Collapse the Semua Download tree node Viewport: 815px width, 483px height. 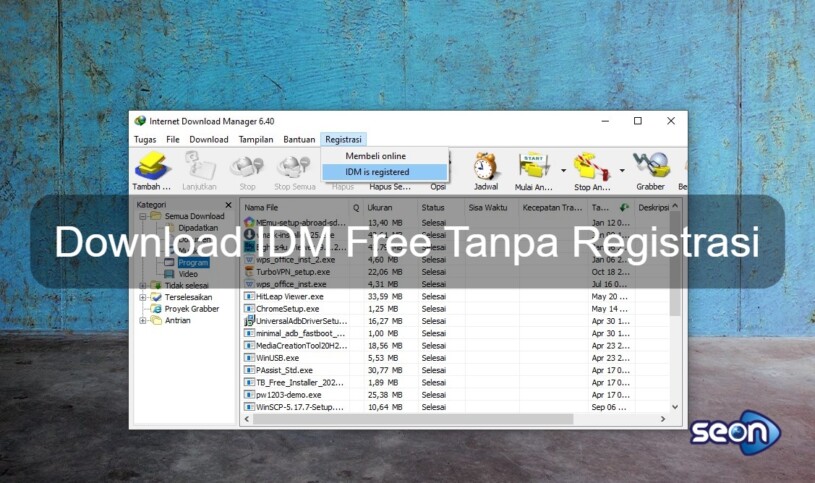coord(143,216)
